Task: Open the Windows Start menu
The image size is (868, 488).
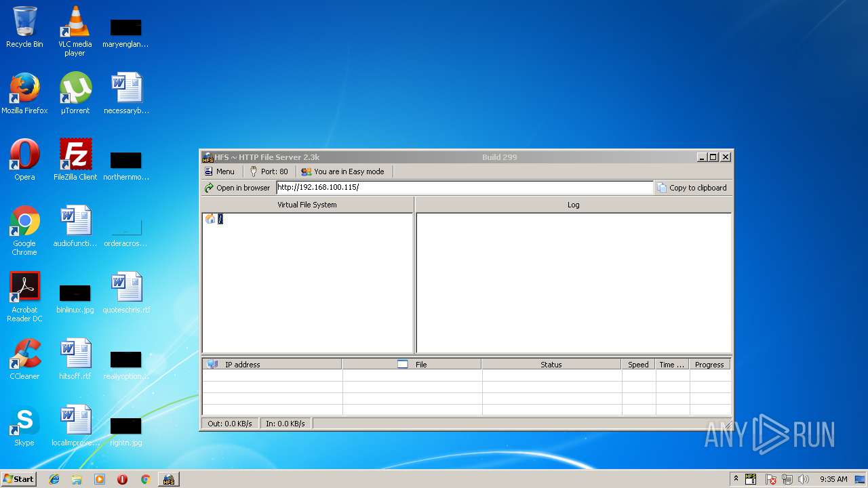Action: point(19,479)
